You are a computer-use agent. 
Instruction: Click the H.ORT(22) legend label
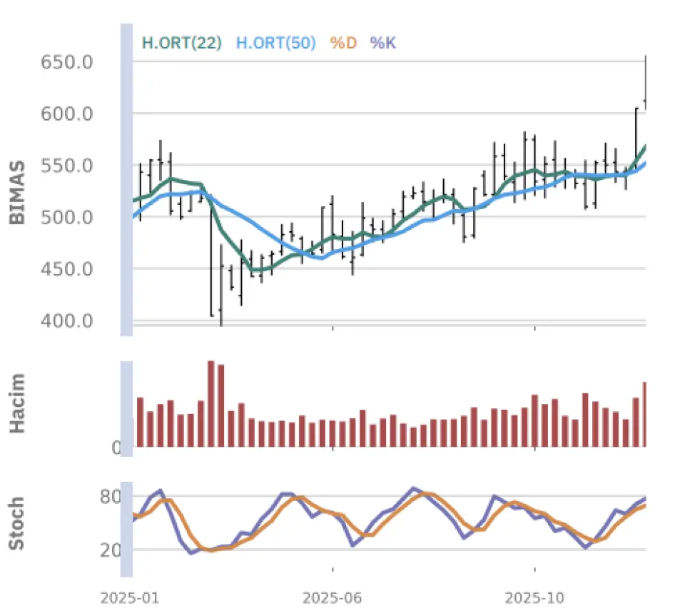pyautogui.click(x=182, y=43)
